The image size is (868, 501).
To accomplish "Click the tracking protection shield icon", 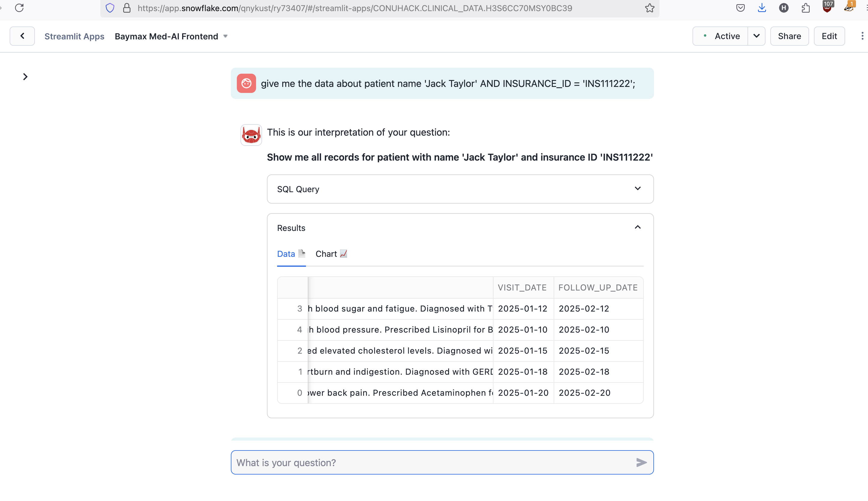I will coord(109,8).
